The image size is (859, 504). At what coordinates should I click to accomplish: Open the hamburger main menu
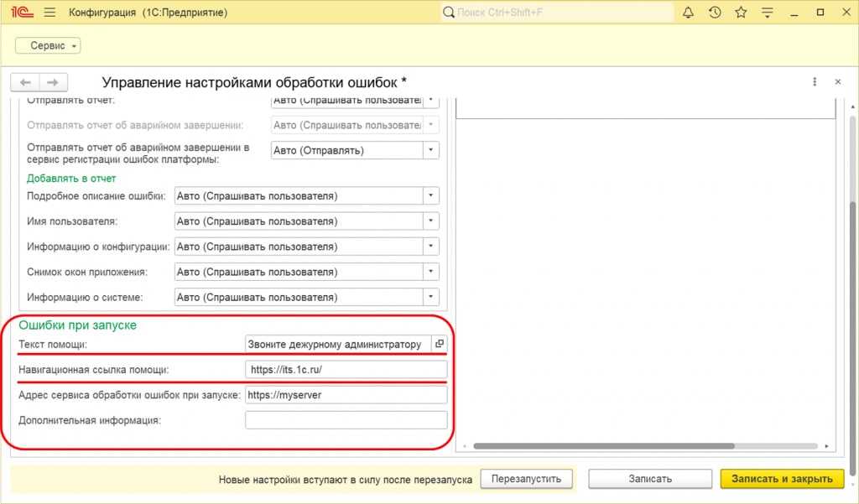point(49,13)
